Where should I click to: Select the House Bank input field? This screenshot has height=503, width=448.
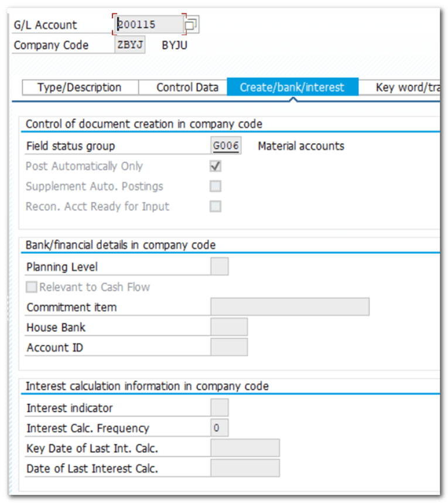tap(228, 327)
